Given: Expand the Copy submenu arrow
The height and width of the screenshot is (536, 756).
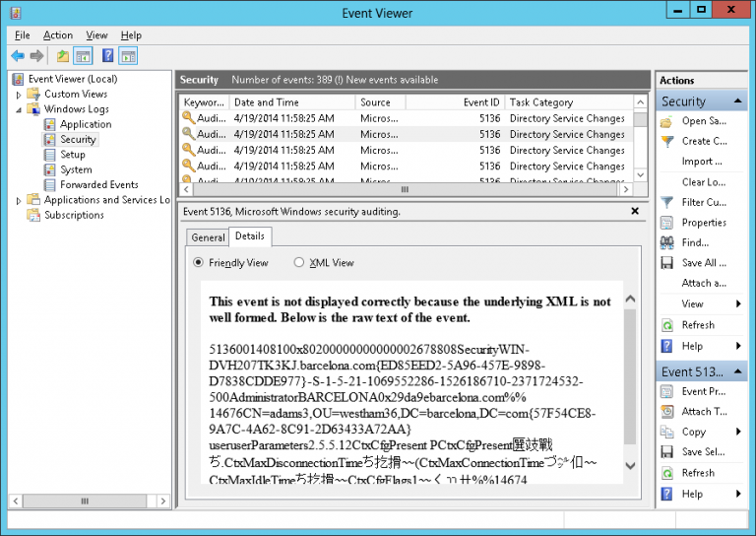Looking at the screenshot, I should (x=738, y=432).
